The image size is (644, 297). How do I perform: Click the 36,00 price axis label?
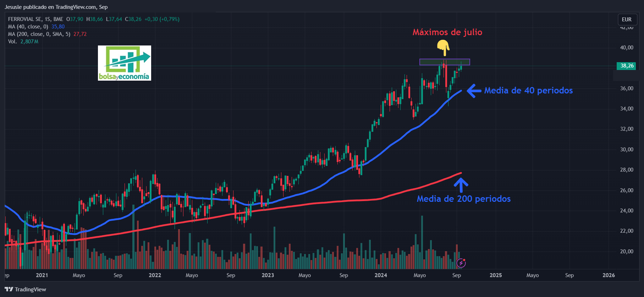tap(627, 88)
